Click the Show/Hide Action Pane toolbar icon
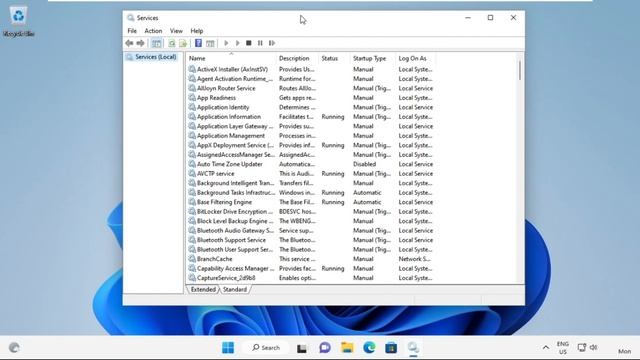 [x=210, y=43]
